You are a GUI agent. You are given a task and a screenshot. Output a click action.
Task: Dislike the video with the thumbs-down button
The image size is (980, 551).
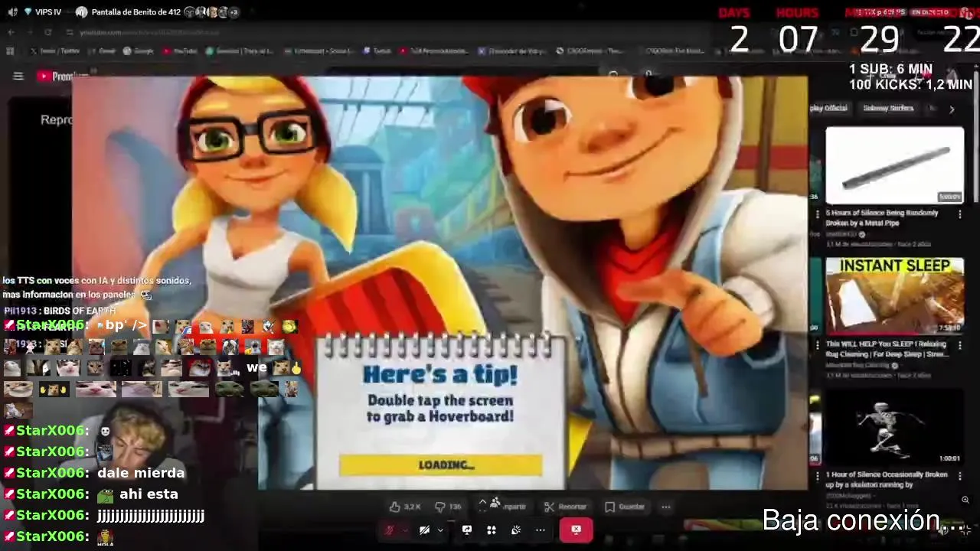[x=448, y=507]
